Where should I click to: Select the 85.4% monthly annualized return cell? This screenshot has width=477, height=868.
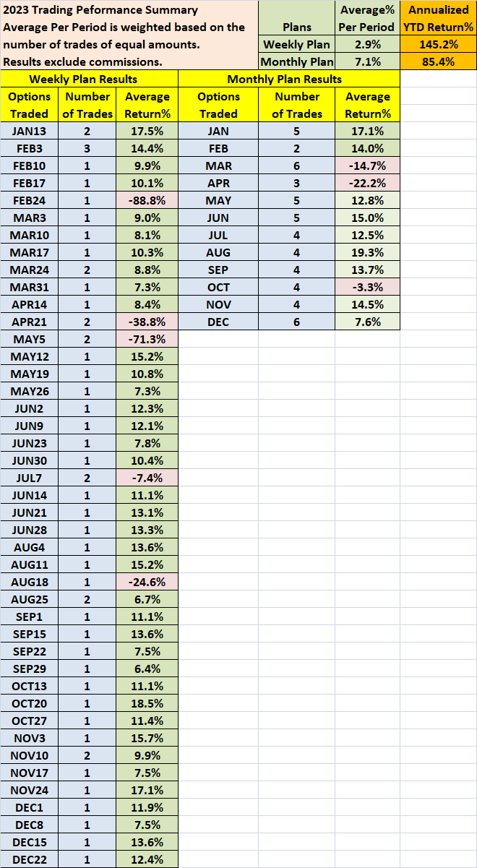[439, 62]
